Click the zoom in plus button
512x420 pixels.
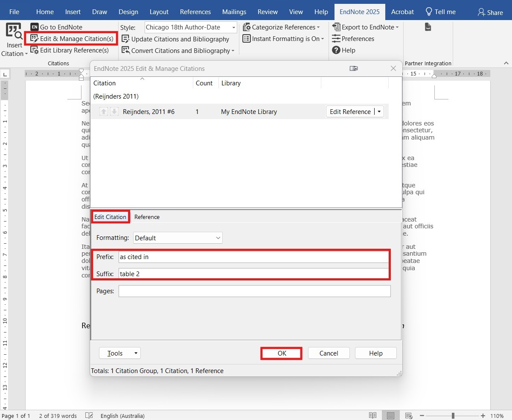click(483, 416)
